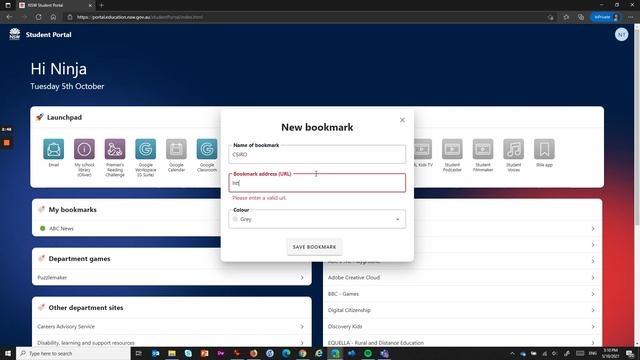The image size is (640, 360).
Task: Open Skype from the taskbar
Action: (188, 353)
